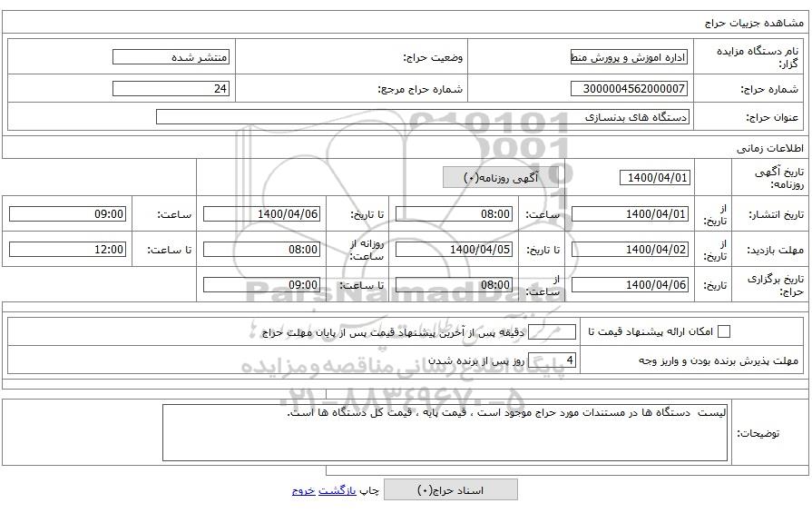Focus the visit start date 1400/04/02
Image resolution: width=812 pixels, height=523 pixels.
click(630, 250)
